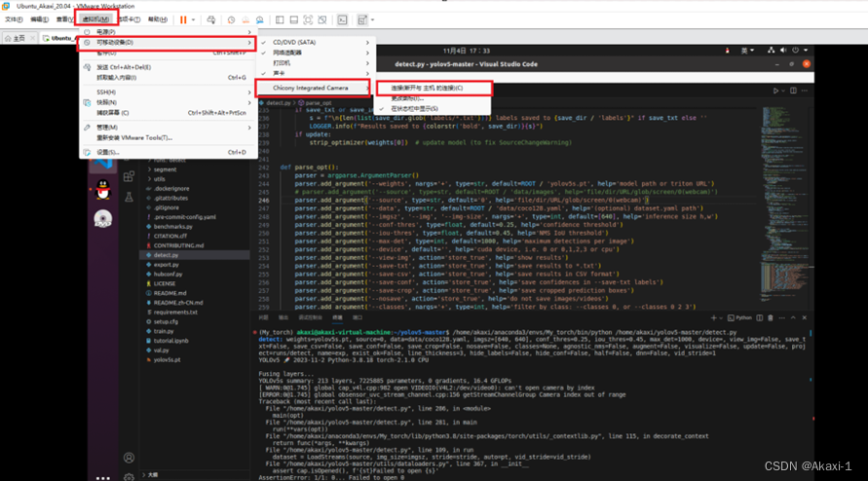Expand the Chicony Integrated Camera submenu

coord(314,88)
